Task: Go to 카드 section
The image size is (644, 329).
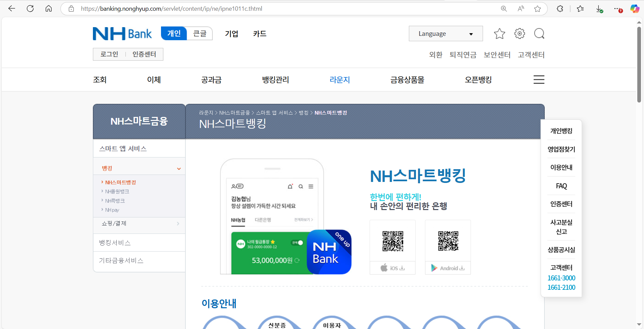Action: (260, 34)
